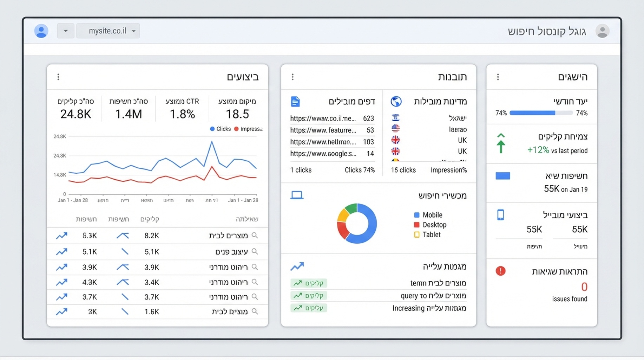
Task: Click the Israel flag icon in countries list
Action: click(x=395, y=118)
